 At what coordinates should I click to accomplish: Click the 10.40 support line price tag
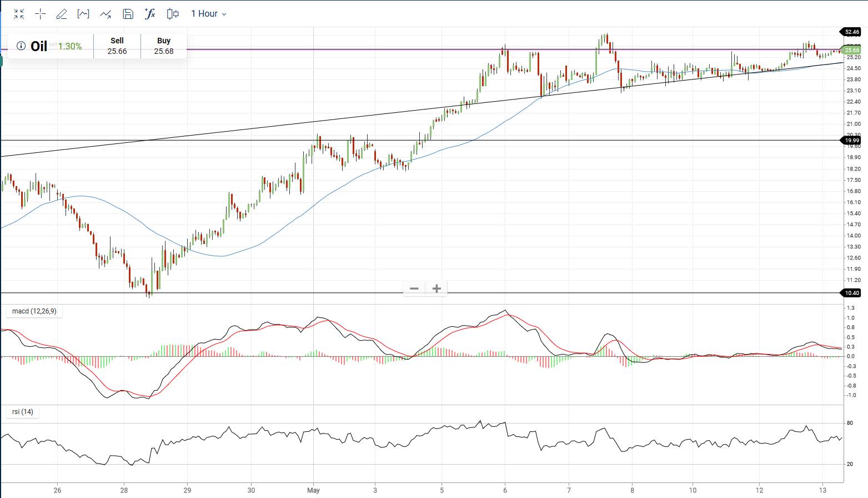click(x=852, y=293)
